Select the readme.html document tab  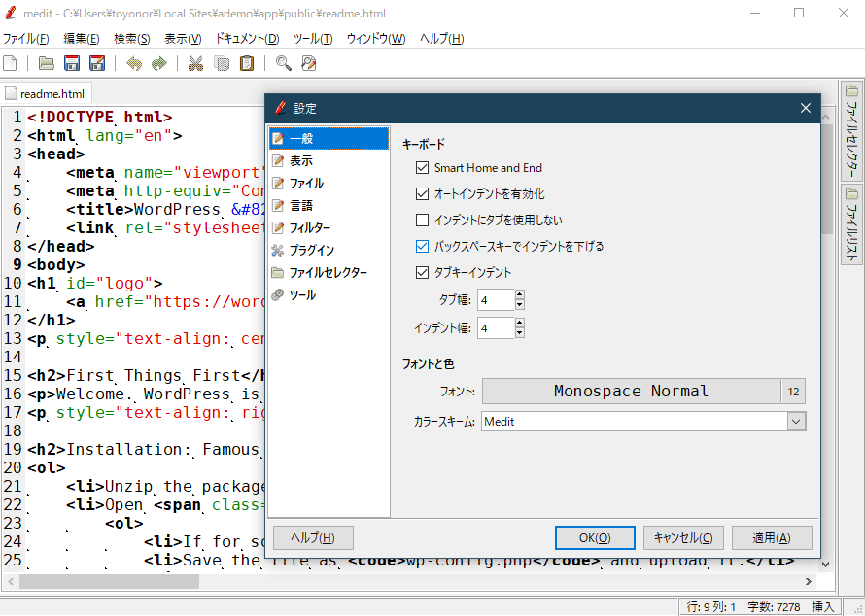click(x=46, y=93)
